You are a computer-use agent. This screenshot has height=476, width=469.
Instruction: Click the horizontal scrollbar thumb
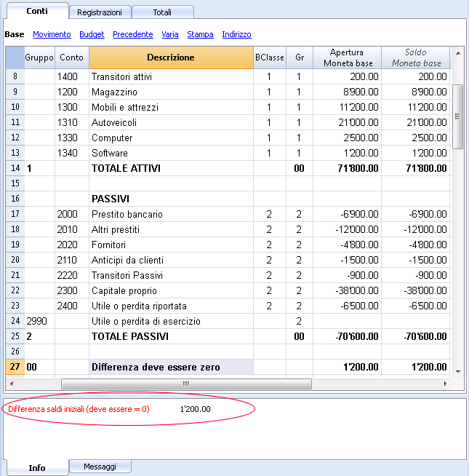(x=186, y=384)
